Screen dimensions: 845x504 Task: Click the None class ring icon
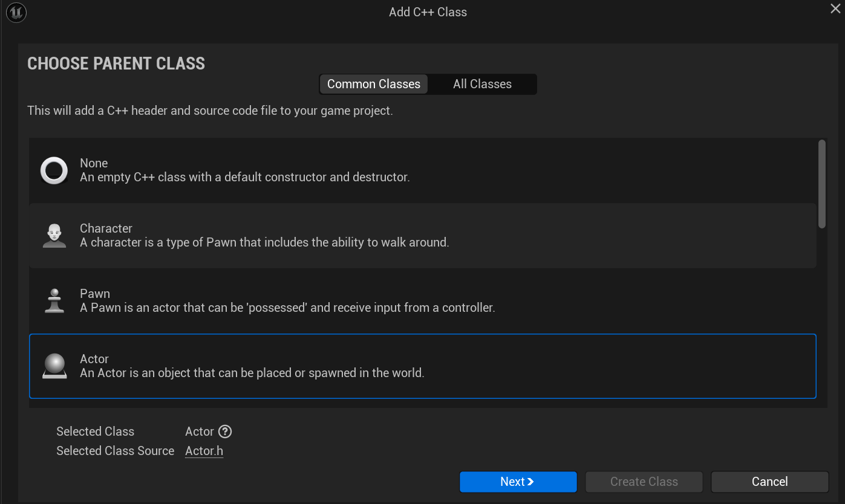point(54,170)
